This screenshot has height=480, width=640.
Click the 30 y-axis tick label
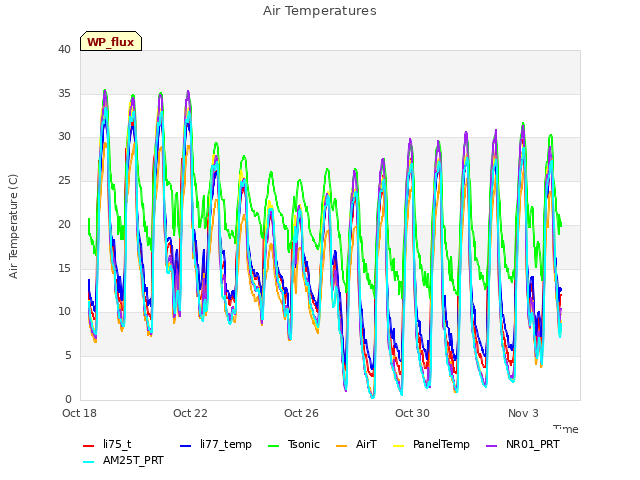pos(64,137)
